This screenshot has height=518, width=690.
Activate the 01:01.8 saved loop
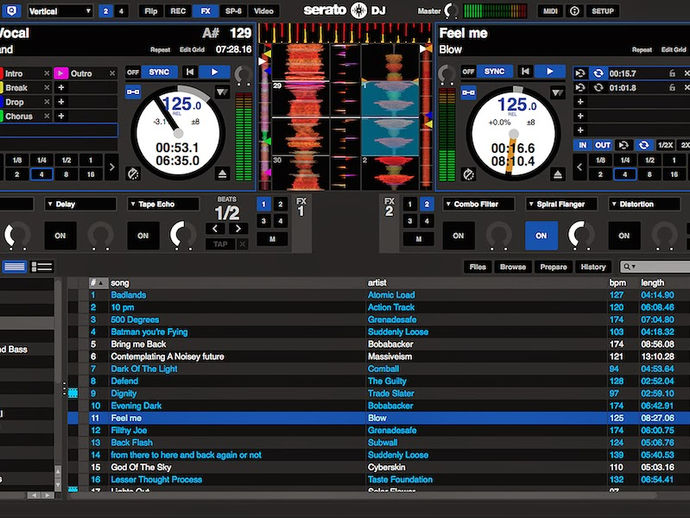point(598,88)
